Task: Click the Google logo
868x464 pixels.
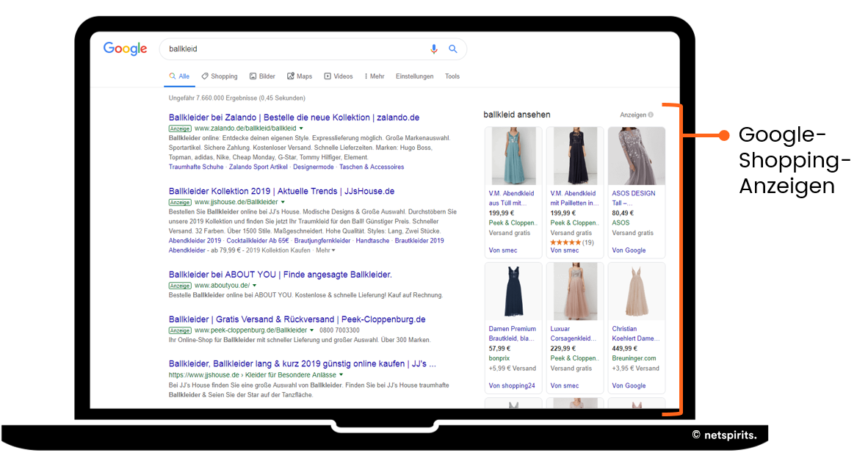Action: [125, 48]
